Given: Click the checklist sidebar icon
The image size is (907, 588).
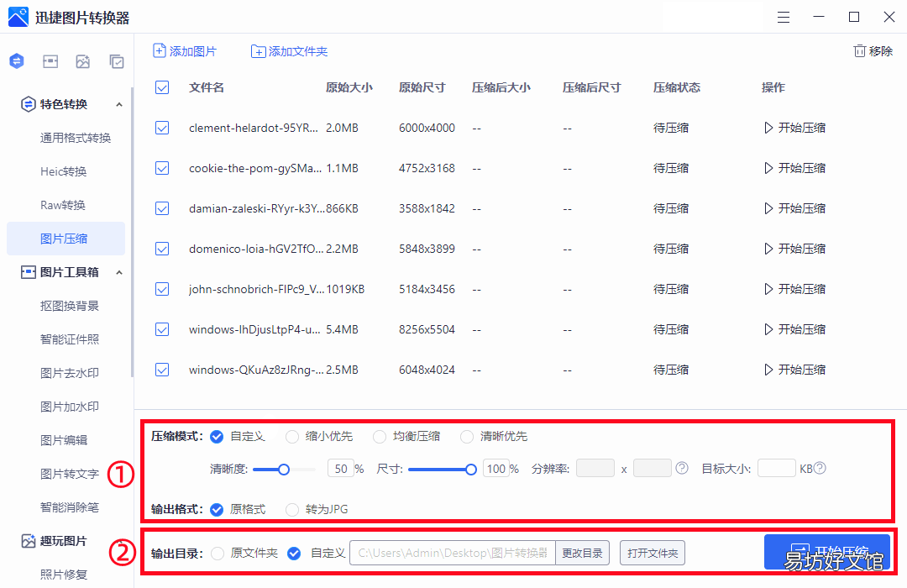Looking at the screenshot, I should click(x=116, y=61).
